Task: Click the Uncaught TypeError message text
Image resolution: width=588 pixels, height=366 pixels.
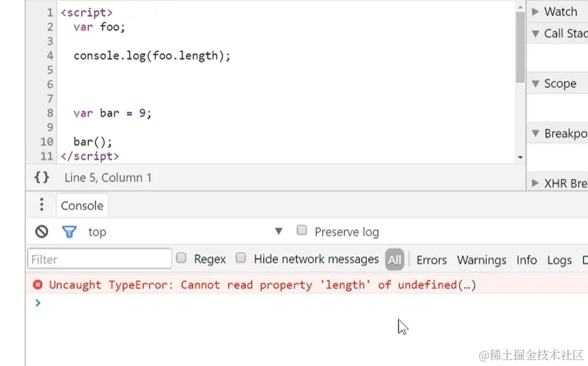Action: click(x=262, y=285)
